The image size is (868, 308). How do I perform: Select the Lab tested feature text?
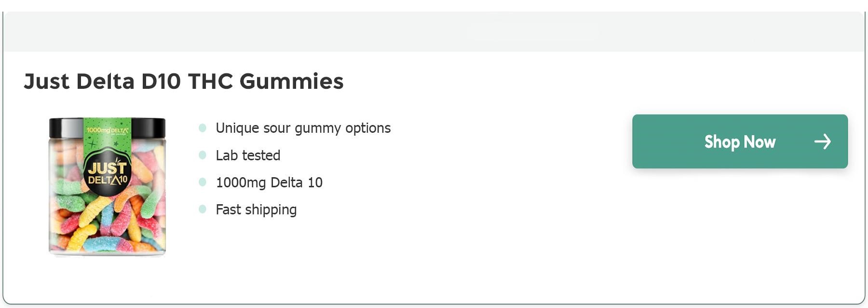click(x=248, y=155)
